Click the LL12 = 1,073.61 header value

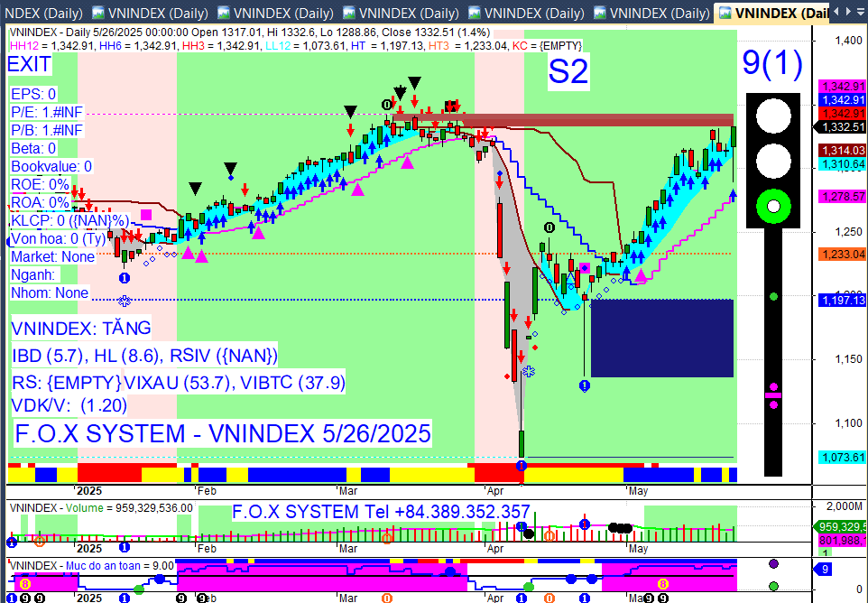coord(306,46)
